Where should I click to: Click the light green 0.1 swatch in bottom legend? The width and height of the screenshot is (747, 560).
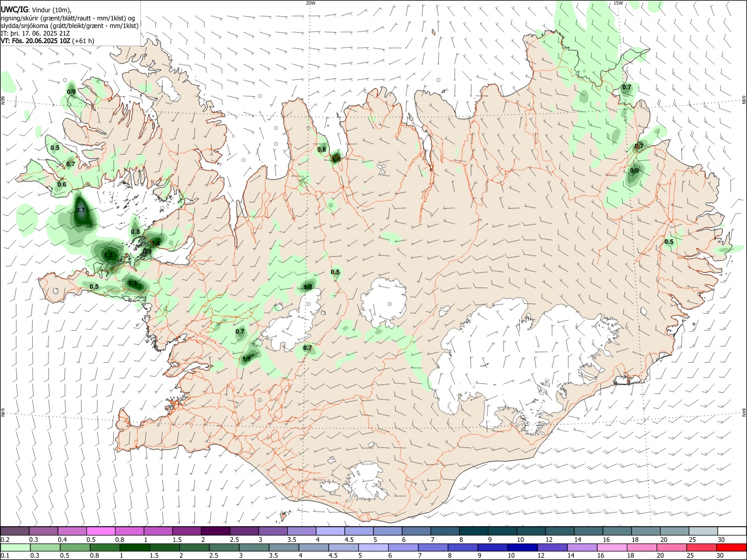16,547
